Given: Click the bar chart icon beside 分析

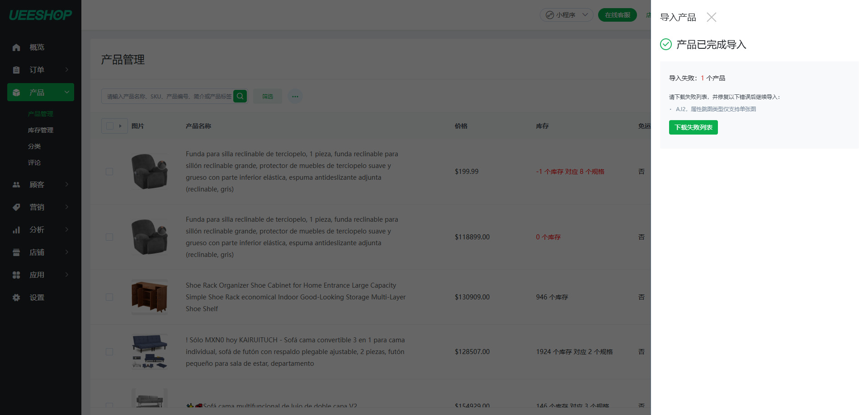Looking at the screenshot, I should click(x=16, y=230).
